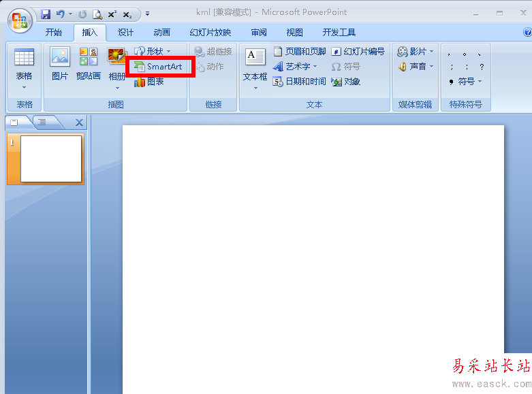The height and width of the screenshot is (394, 532).
Task: Open the 幻灯片放映 tab
Action: tap(210, 33)
